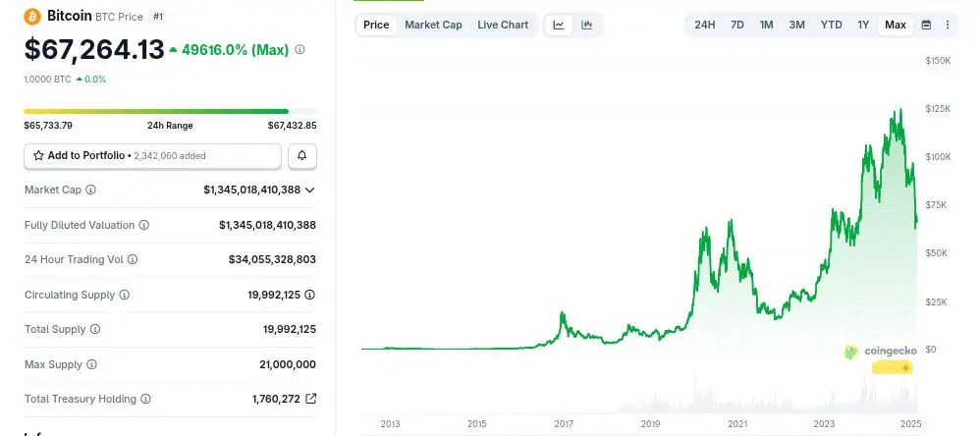Click the price alert bell icon

point(302,155)
